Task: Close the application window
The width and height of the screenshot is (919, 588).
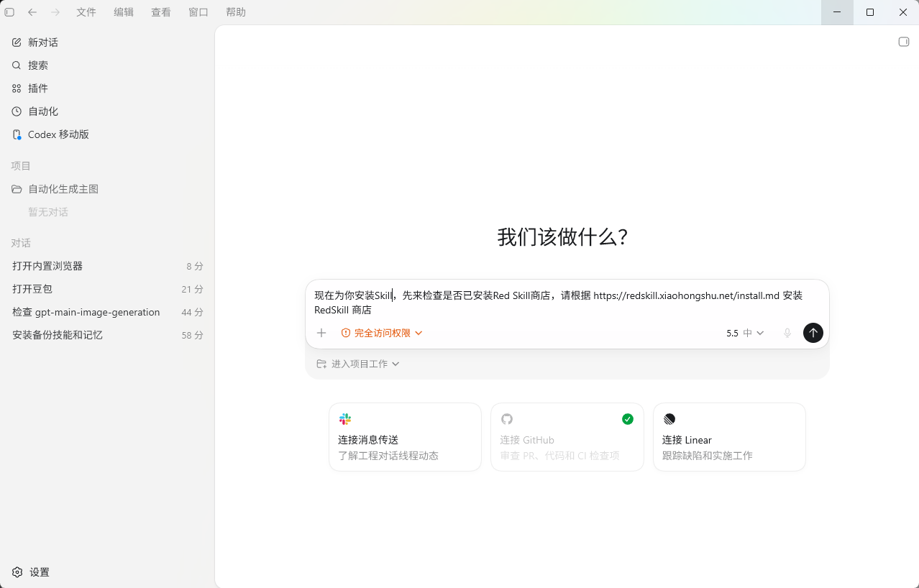Action: [903, 12]
